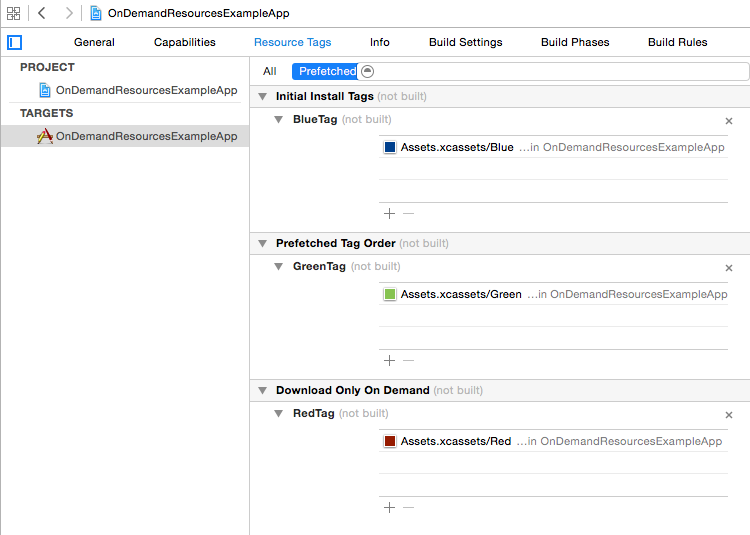Screen dimensions: 750x535
Task: Collapse the GreenTag disclosure triangle
Action: click(278, 267)
